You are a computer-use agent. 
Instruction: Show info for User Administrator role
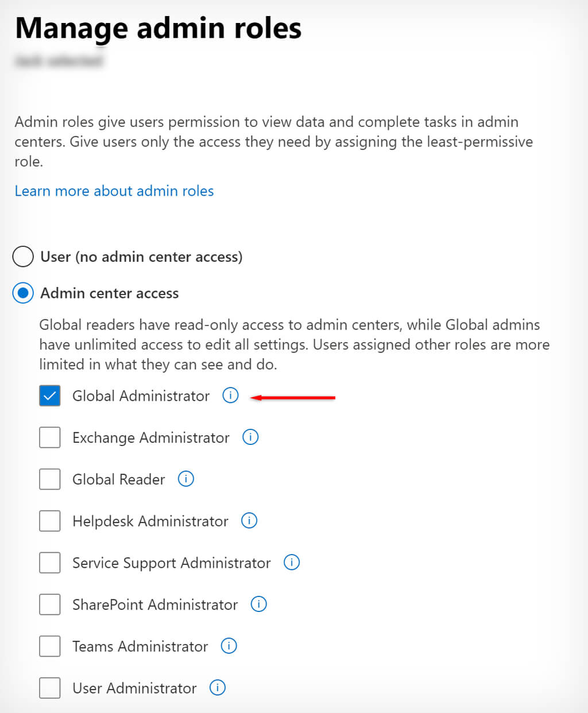pos(218,687)
